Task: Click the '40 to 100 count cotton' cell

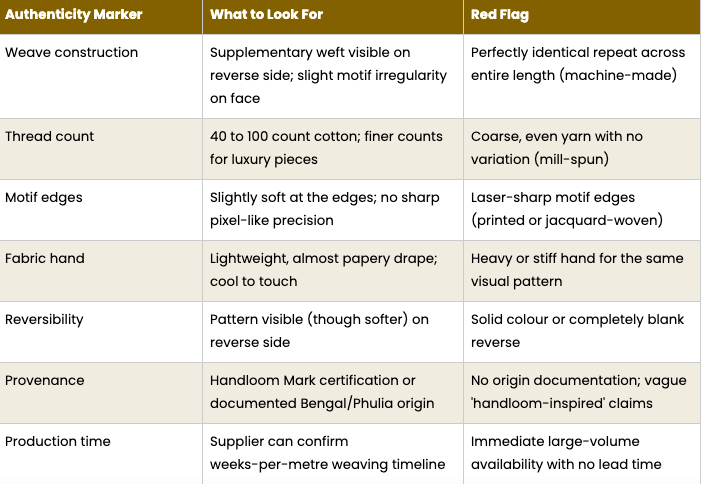Action: pyautogui.click(x=324, y=148)
